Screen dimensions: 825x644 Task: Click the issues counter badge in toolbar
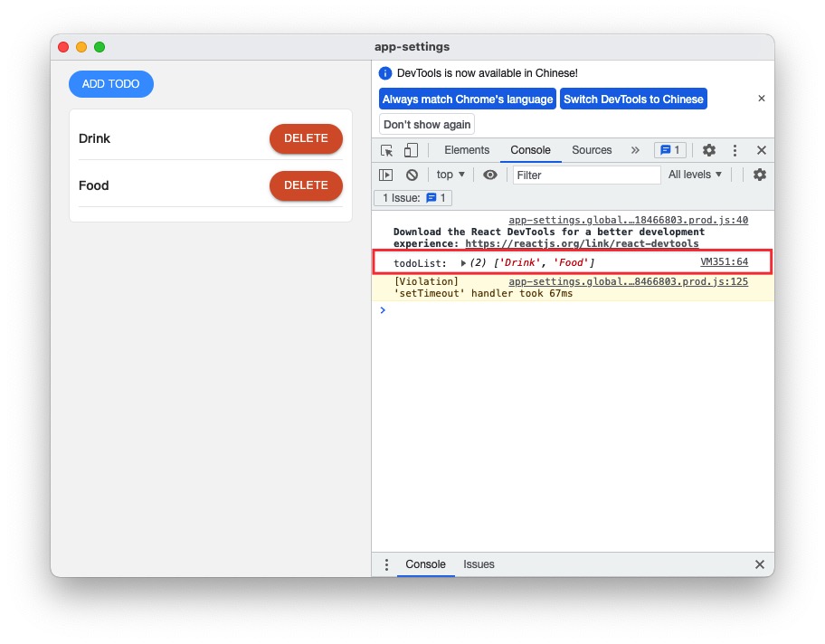click(670, 151)
